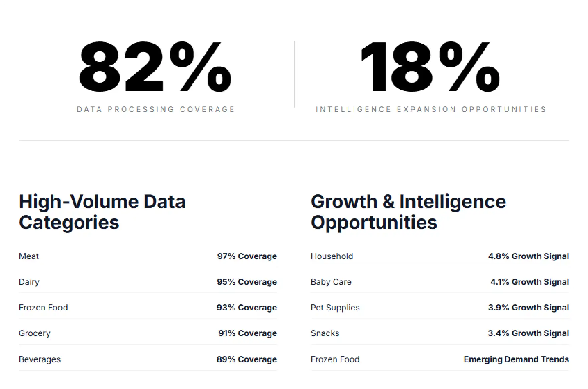
Task: Click the Growth & Intelligence Opportunities heading
Action: point(408,212)
